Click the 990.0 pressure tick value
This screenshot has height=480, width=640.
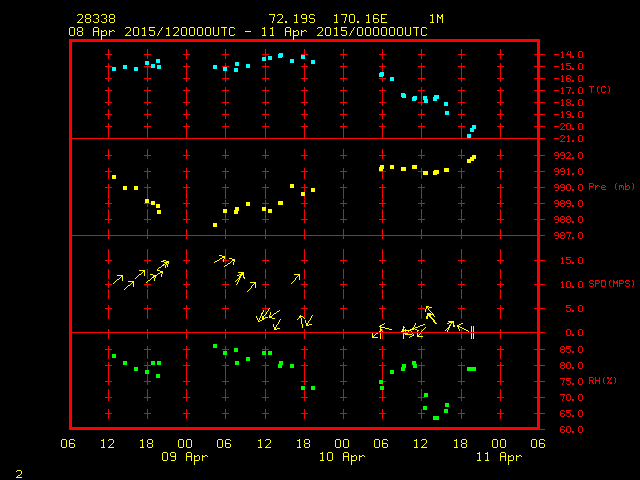coord(569,188)
